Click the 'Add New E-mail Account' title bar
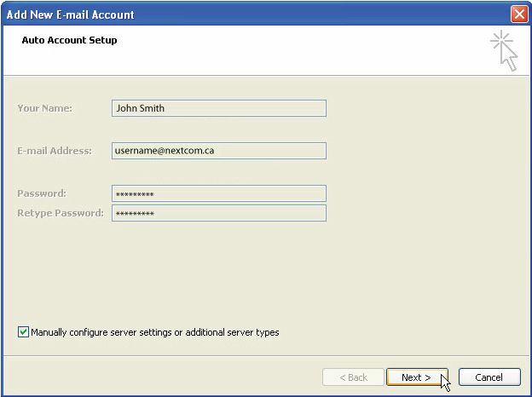Screen dimensions: 532x397 (x=213, y=14)
